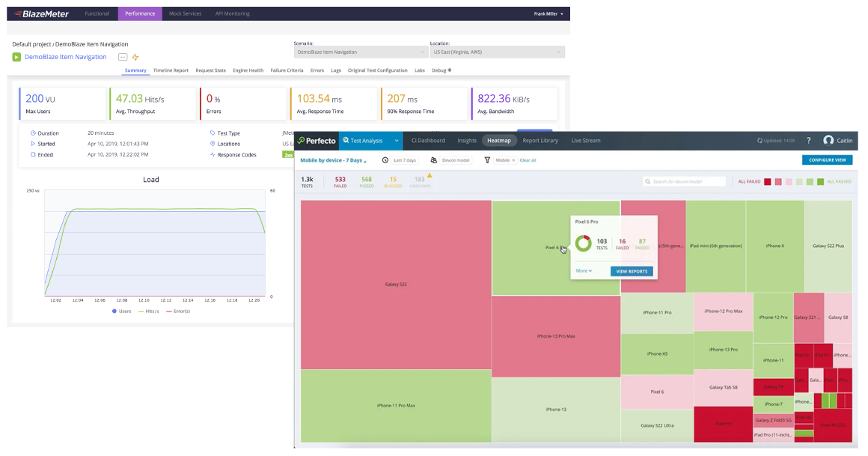Click the magnifier icon in device model search
The height and width of the screenshot is (456, 868).
[647, 182]
